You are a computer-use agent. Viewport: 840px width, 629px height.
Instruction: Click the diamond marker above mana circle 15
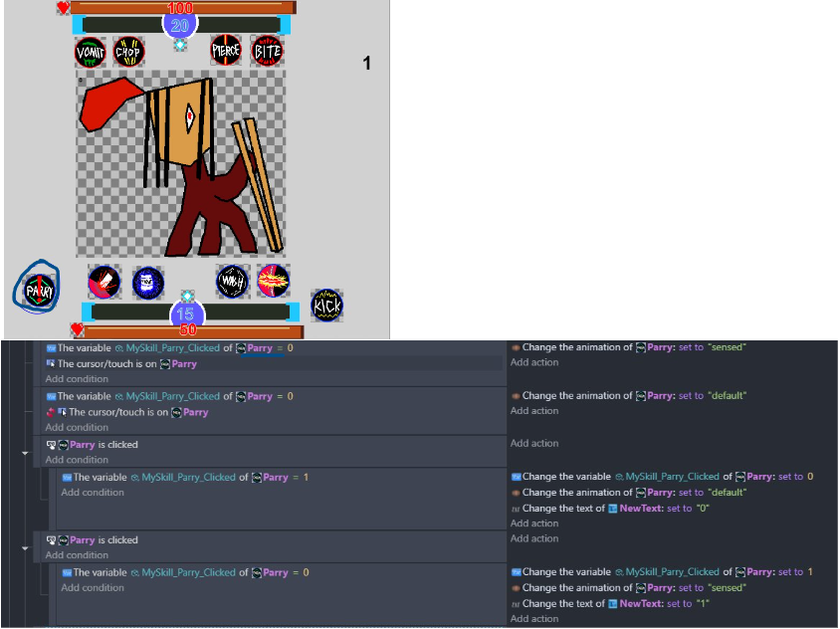click(x=187, y=297)
